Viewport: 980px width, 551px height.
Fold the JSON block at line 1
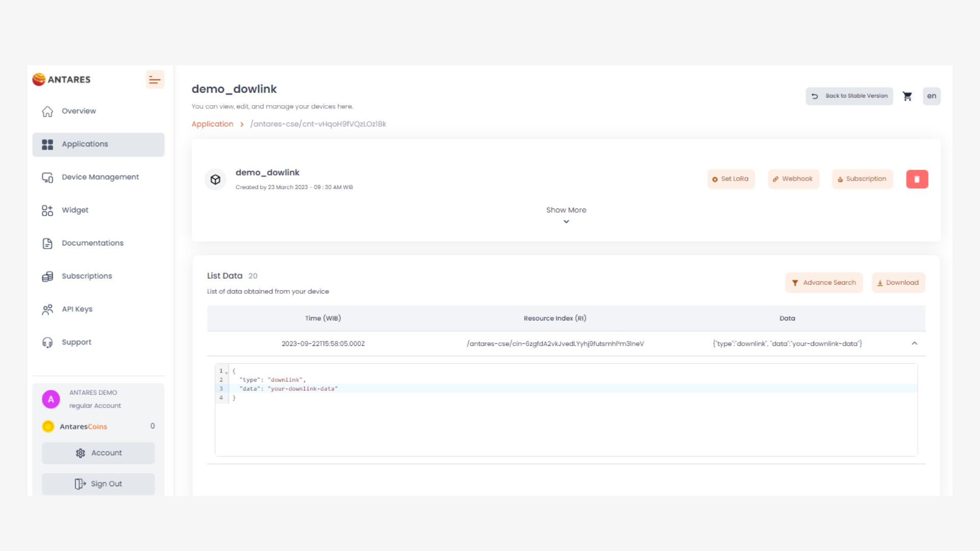[x=227, y=372]
